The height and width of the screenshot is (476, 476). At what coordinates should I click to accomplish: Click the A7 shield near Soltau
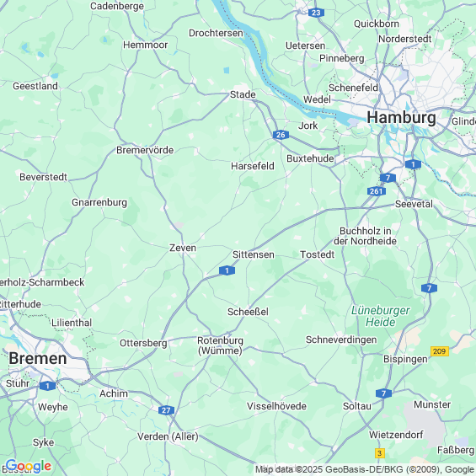click(x=383, y=393)
